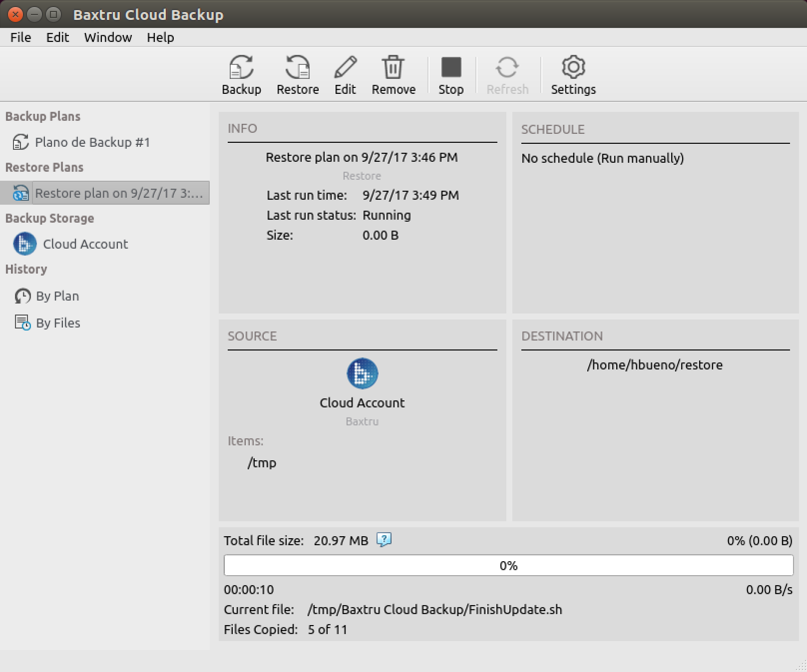
Task: Select Plano de Backup #1 plan
Action: [92, 142]
